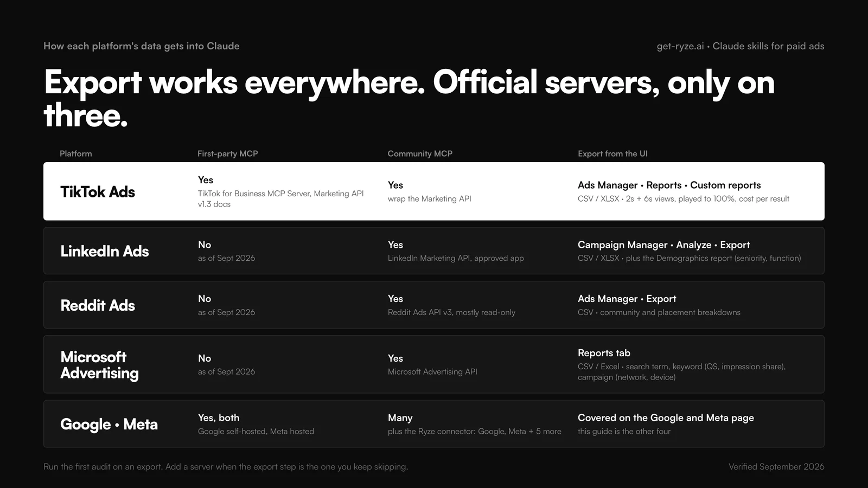
Task: Select the LinkedIn Ads row title
Action: 105,251
